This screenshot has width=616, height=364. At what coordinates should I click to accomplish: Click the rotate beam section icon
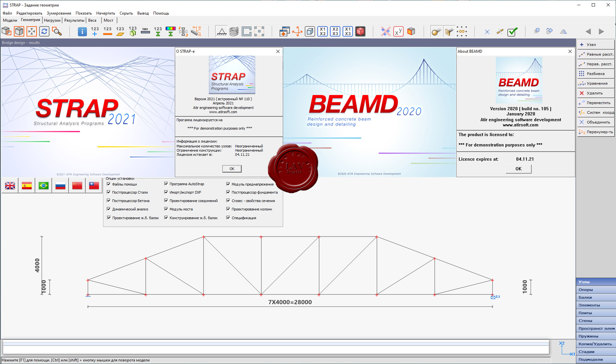(x=183, y=31)
